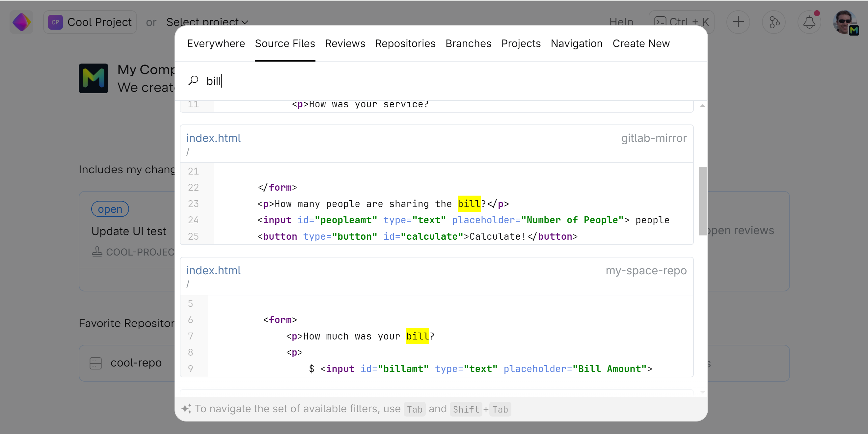This screenshot has width=868, height=434.
Task: Open the notifications bell icon
Action: [809, 22]
